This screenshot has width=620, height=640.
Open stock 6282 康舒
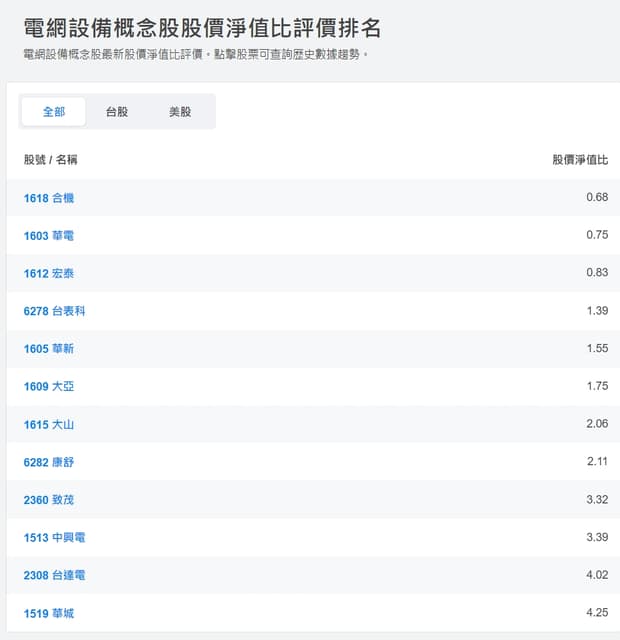[49, 462]
